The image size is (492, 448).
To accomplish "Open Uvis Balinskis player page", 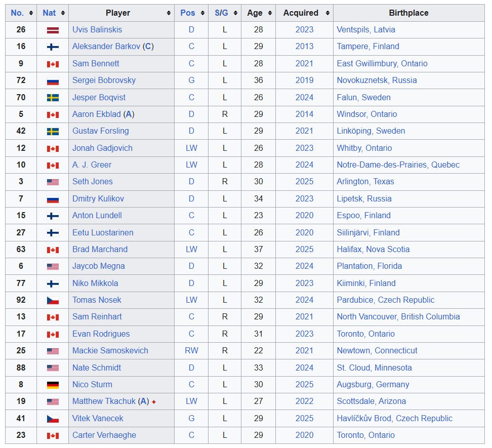I will tap(97, 29).
